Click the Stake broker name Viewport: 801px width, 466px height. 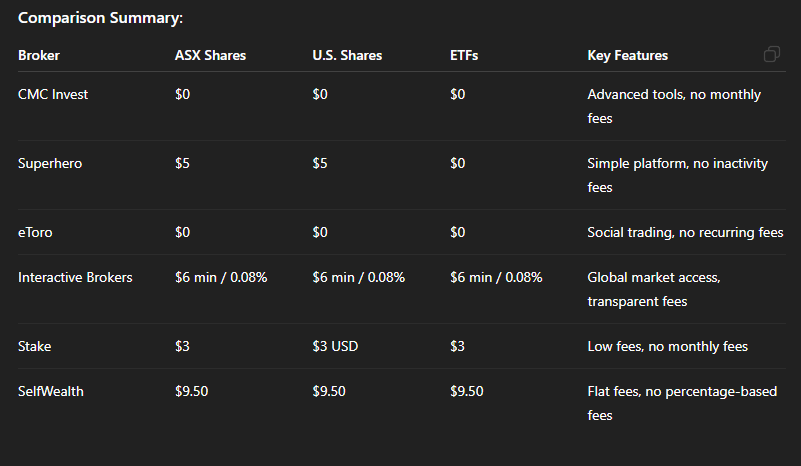35,347
